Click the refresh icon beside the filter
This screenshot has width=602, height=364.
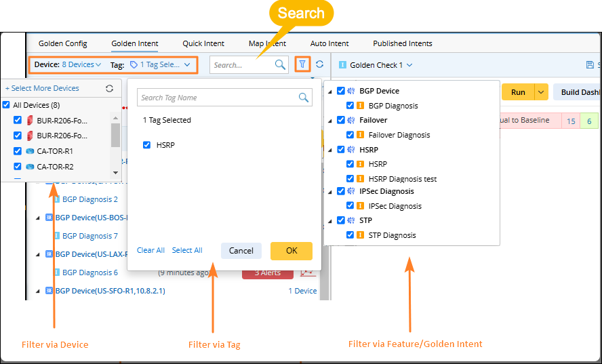320,65
